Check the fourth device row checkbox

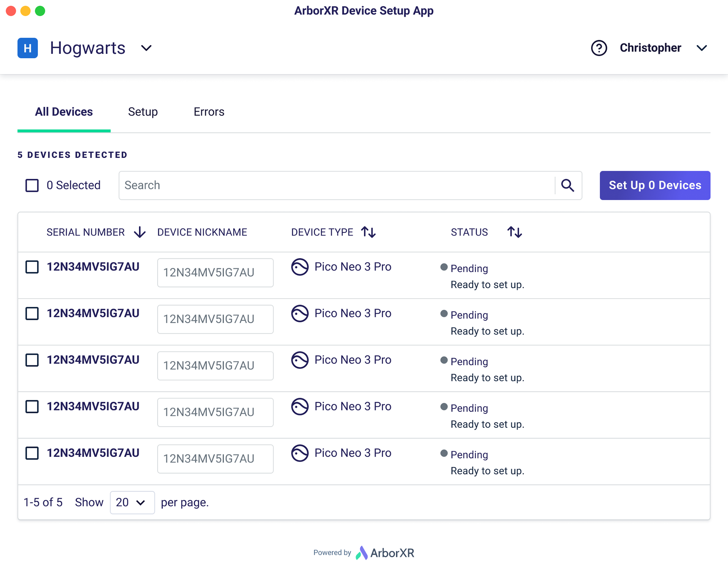click(32, 407)
